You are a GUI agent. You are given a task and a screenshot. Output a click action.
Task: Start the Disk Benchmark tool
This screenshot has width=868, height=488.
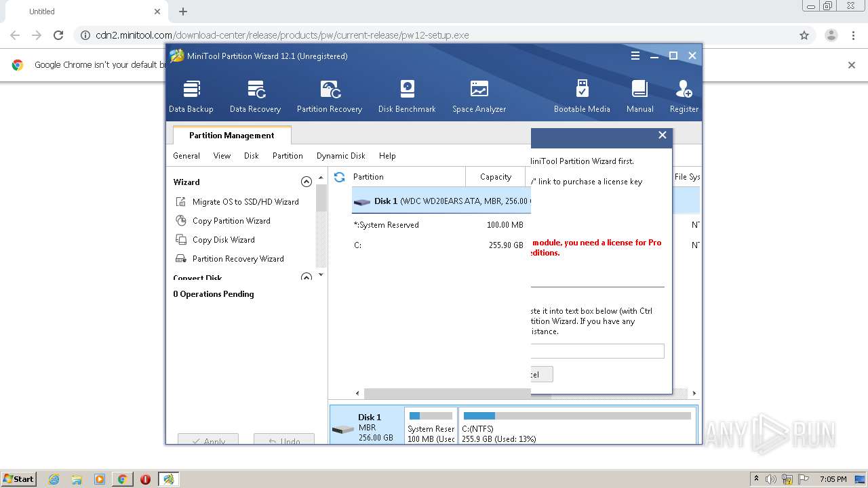tap(407, 96)
